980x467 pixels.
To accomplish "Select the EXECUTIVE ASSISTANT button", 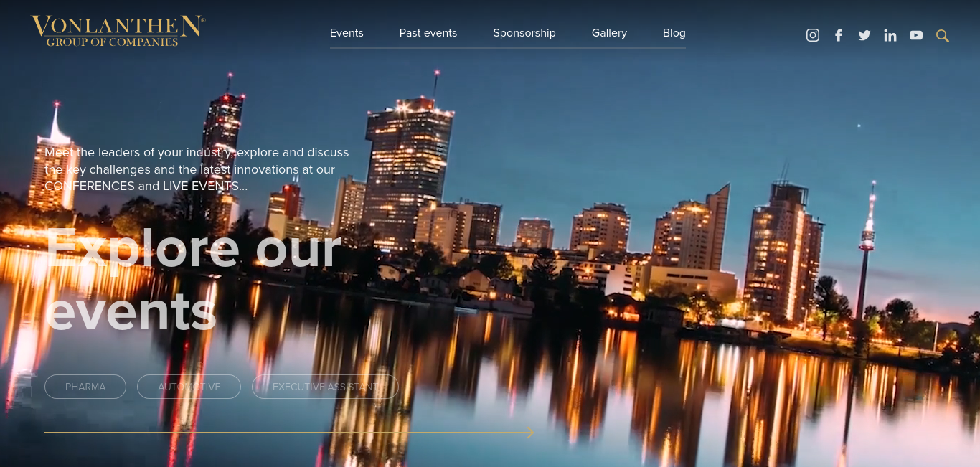I will point(325,387).
